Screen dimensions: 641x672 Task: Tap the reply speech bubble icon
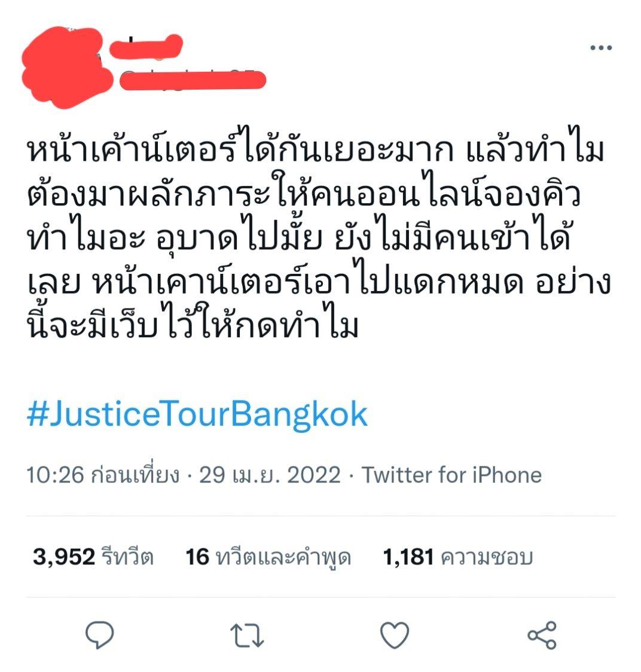(x=99, y=635)
